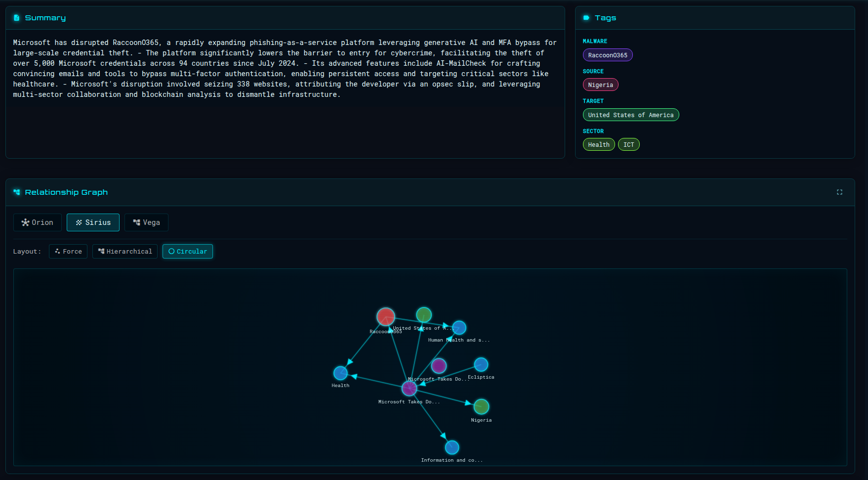Screen dimensions: 868x480
Task: Select the Force layout option
Action: pyautogui.click(x=68, y=252)
